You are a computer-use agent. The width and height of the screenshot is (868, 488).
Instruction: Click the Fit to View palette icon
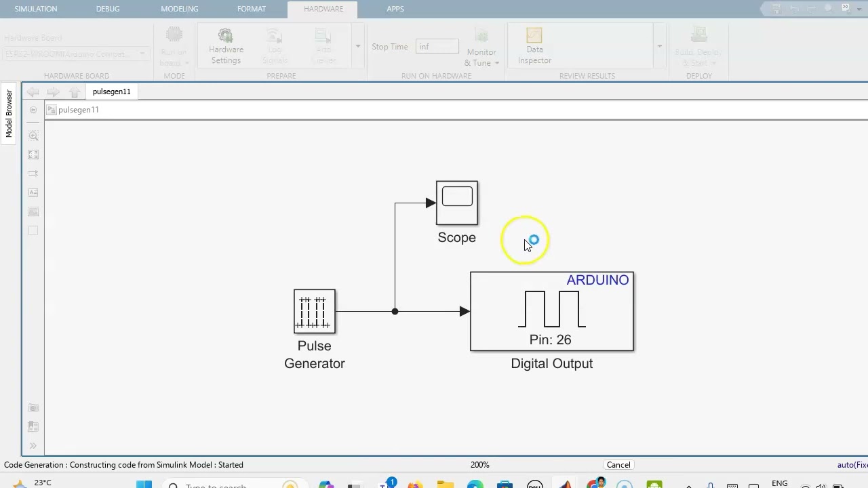[x=33, y=155]
